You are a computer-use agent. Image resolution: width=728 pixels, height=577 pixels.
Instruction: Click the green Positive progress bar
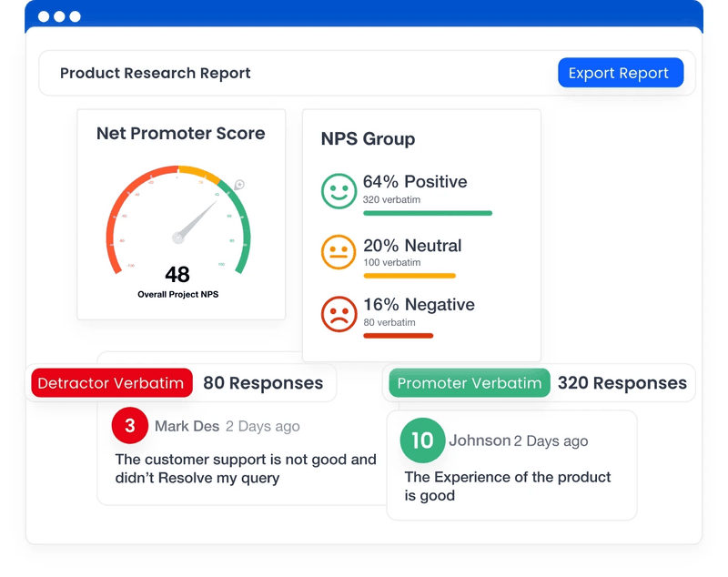coord(427,214)
